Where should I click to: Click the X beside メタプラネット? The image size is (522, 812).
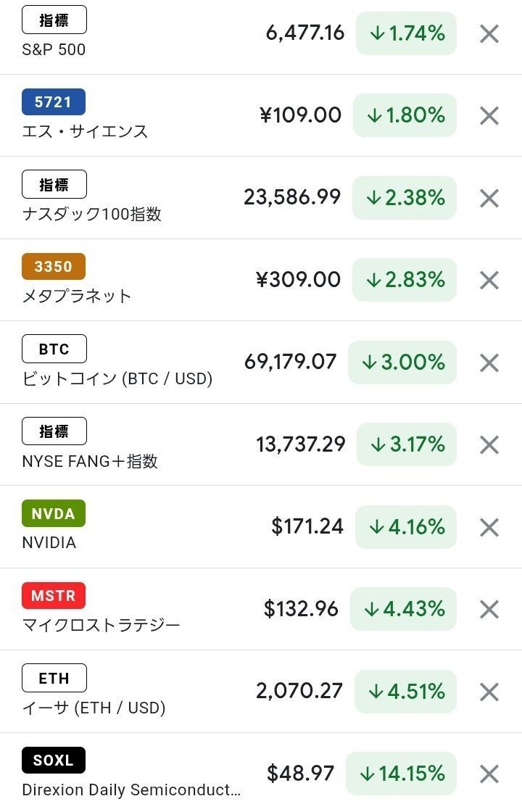489,280
